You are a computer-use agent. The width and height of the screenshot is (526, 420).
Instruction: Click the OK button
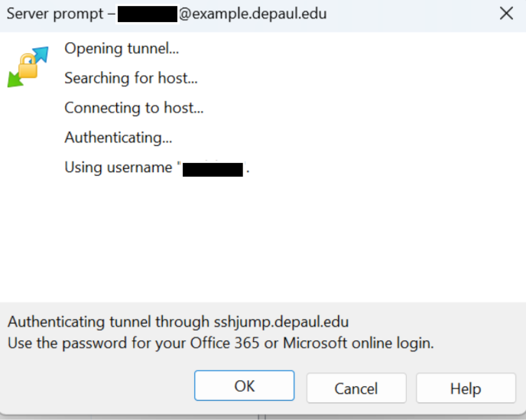point(244,386)
